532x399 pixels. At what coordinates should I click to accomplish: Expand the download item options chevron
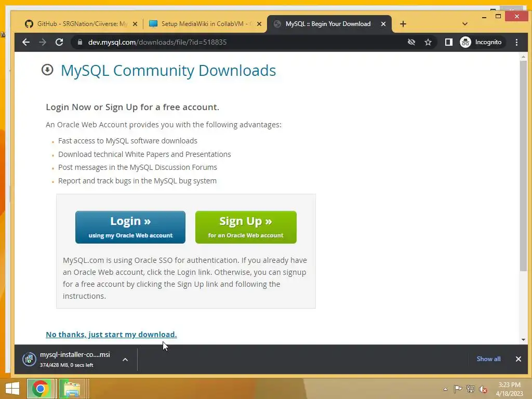click(125, 360)
